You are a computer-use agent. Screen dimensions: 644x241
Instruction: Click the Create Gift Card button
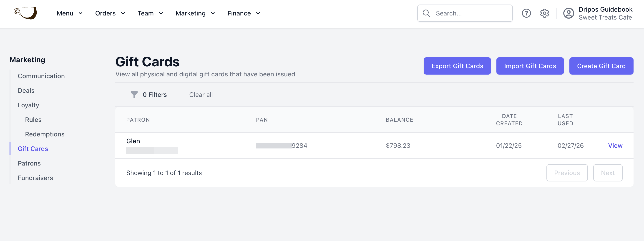click(x=601, y=66)
